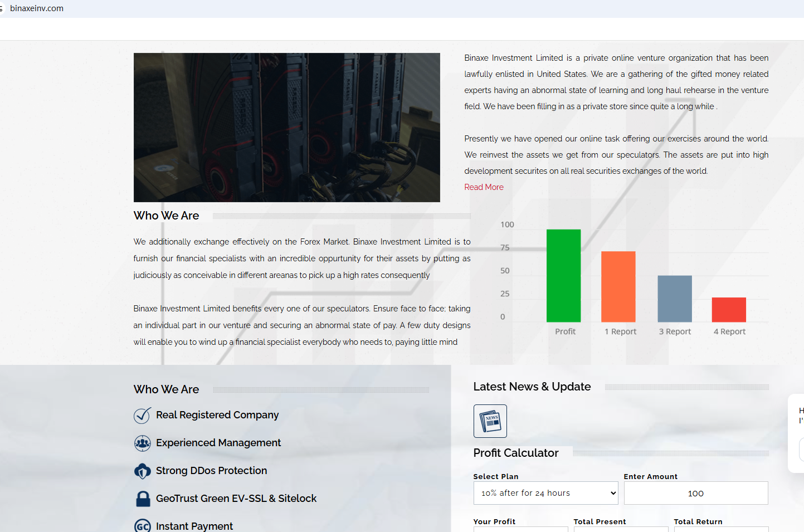Click the blue-gray 3 Report bar

coord(675,299)
